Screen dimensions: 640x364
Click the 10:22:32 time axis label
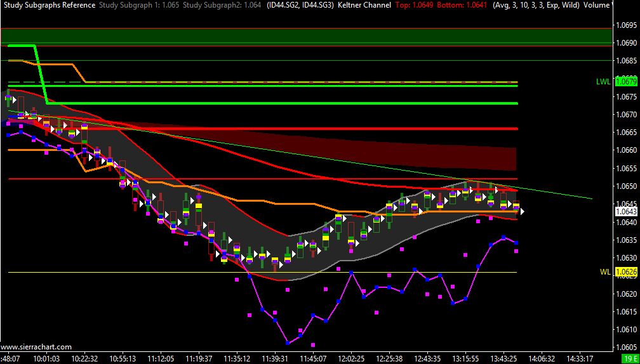(x=84, y=358)
